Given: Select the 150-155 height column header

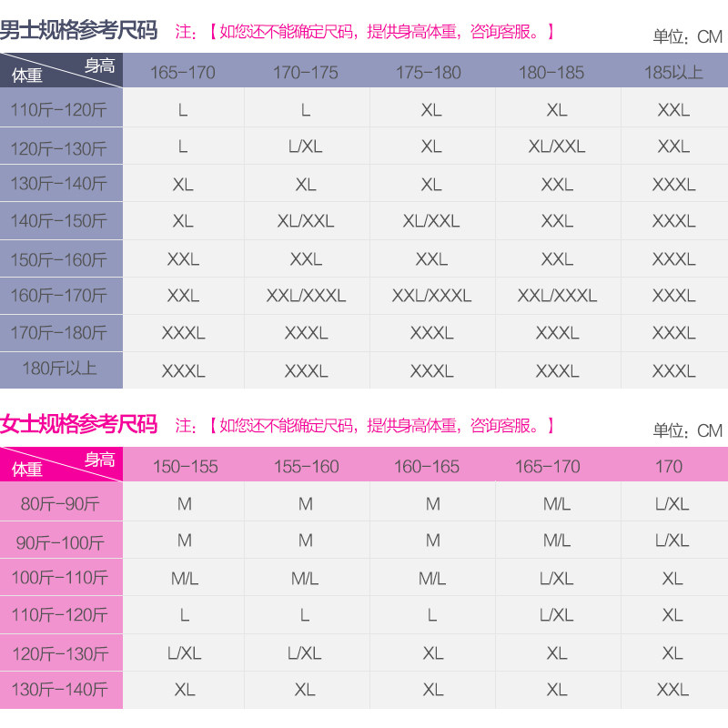Looking at the screenshot, I should click(x=186, y=467).
